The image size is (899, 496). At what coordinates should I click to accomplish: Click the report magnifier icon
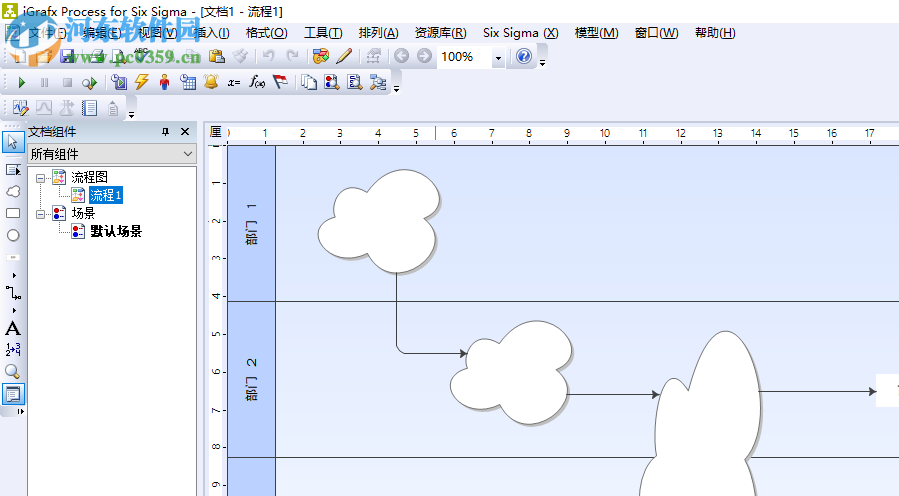354,82
